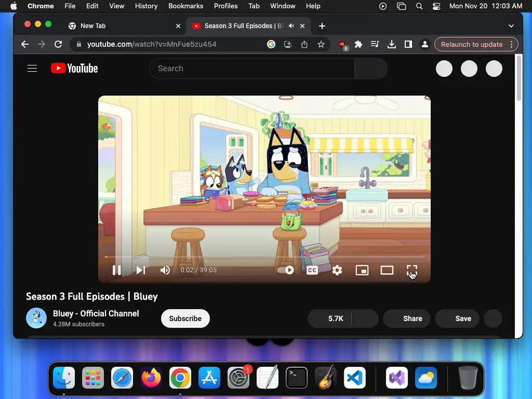The image size is (532, 399).
Task: Mute the tab audio icon
Action: tap(291, 26)
